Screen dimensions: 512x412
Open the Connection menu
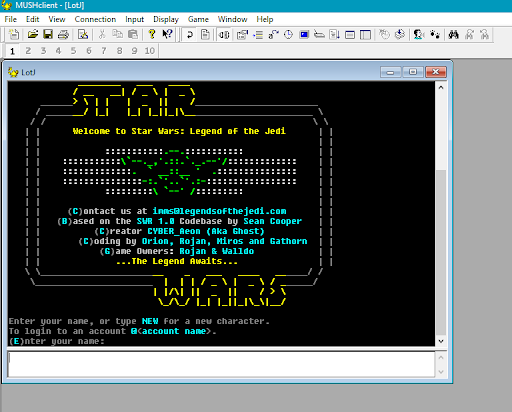point(95,19)
